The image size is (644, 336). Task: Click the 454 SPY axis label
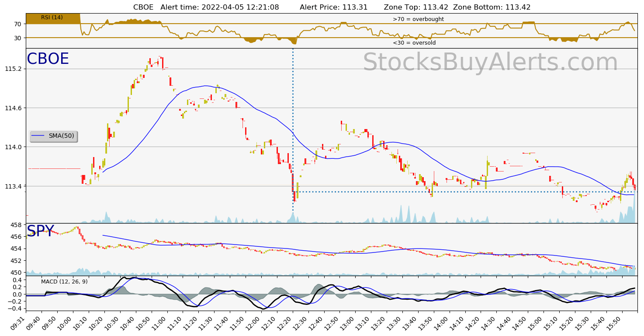click(x=17, y=249)
